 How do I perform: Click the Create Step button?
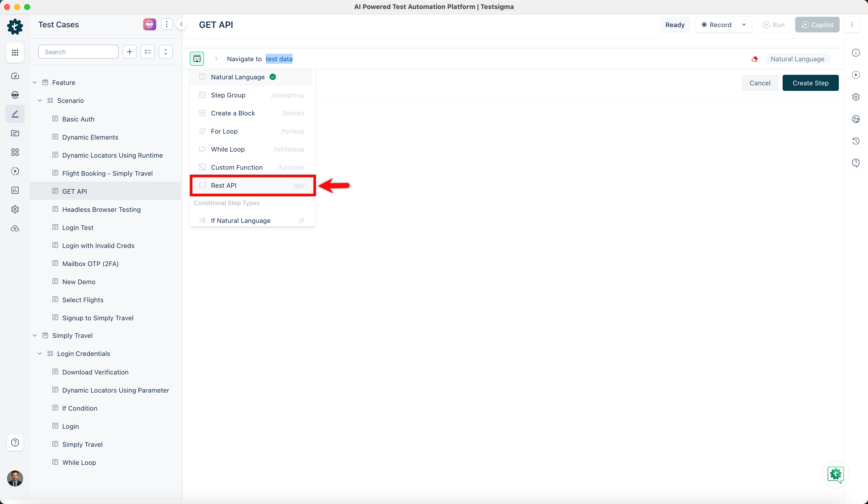coord(810,83)
